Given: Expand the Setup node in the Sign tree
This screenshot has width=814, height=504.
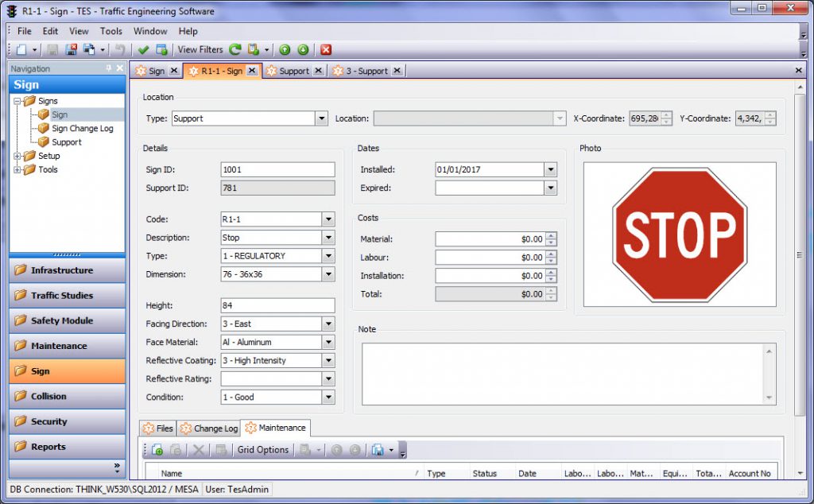Looking at the screenshot, I should click(17, 156).
